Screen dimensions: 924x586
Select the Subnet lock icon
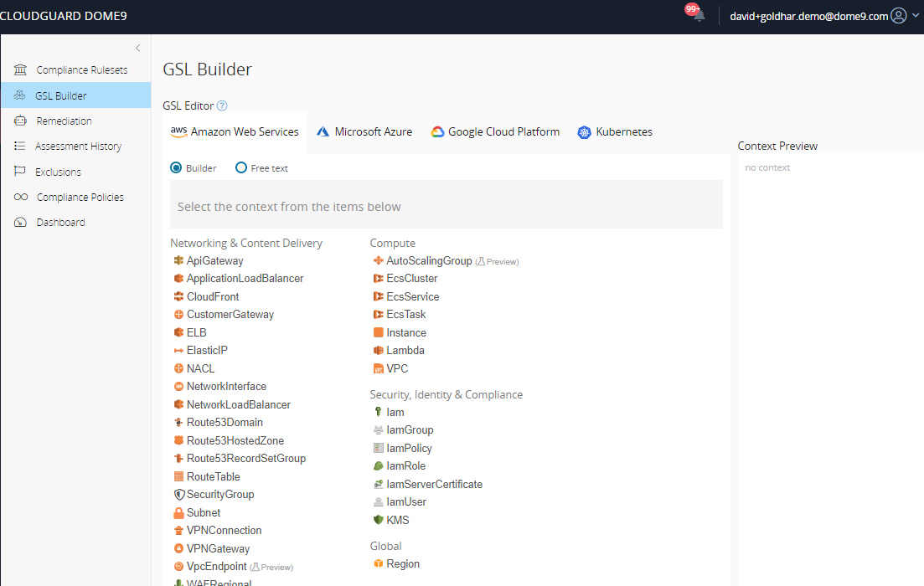[x=178, y=513]
